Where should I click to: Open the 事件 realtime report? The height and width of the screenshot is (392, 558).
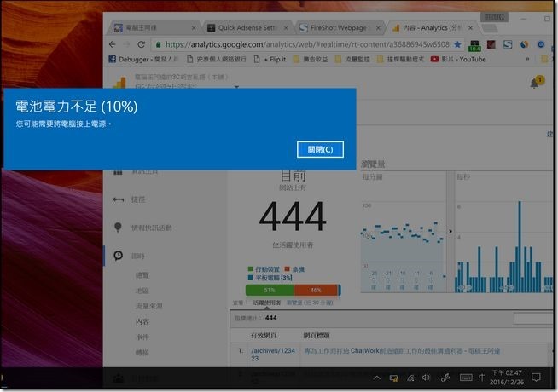coord(142,337)
